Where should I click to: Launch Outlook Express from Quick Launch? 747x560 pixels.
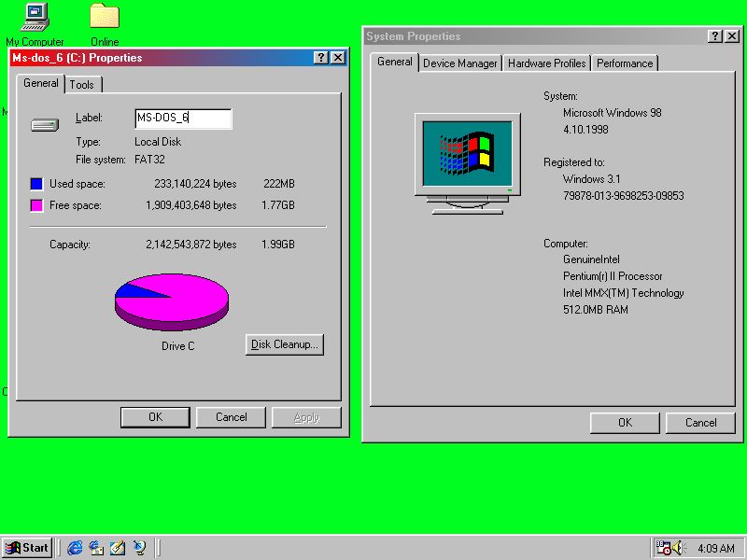pos(96,548)
